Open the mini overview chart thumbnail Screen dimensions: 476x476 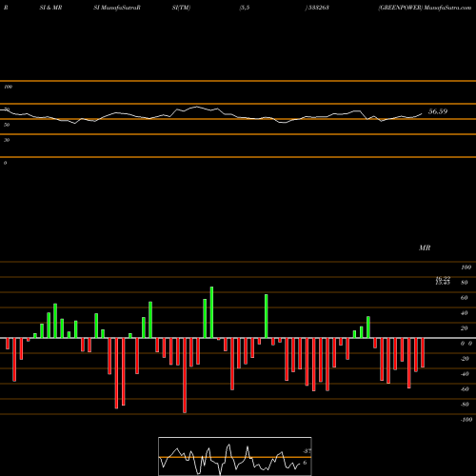235,456
